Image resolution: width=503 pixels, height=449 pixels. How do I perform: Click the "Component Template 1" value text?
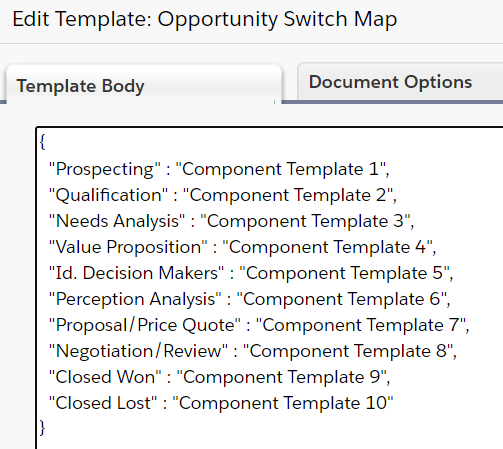280,169
